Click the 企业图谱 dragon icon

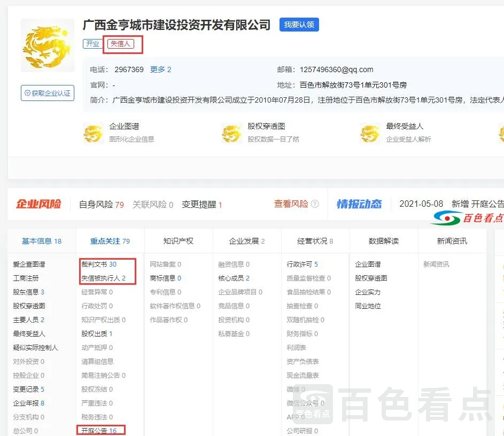coord(93,133)
